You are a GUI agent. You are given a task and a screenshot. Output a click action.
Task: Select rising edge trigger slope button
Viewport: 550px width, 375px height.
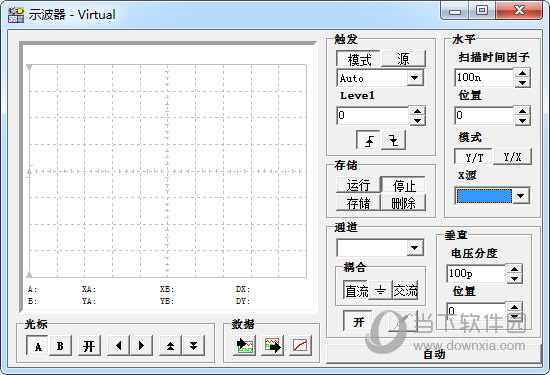click(x=368, y=141)
